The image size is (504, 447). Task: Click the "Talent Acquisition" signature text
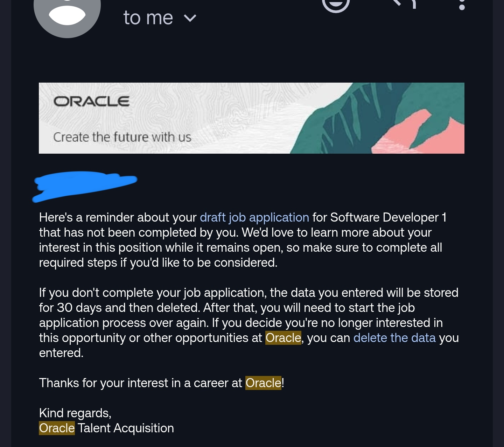126,428
